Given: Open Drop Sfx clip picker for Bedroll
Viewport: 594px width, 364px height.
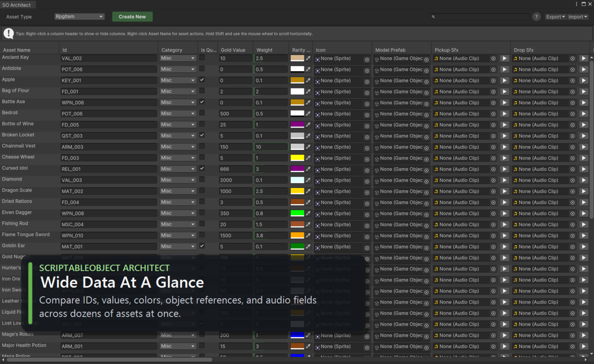Looking at the screenshot, I should tap(573, 114).
